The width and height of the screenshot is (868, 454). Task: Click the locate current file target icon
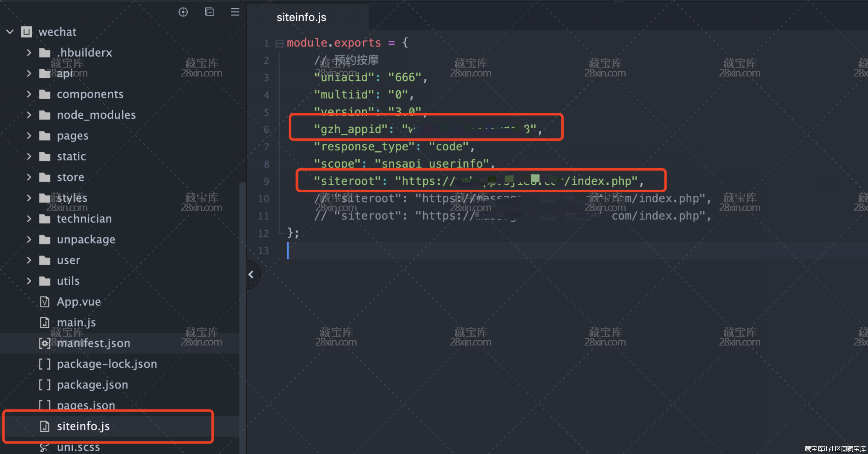pyautogui.click(x=183, y=12)
